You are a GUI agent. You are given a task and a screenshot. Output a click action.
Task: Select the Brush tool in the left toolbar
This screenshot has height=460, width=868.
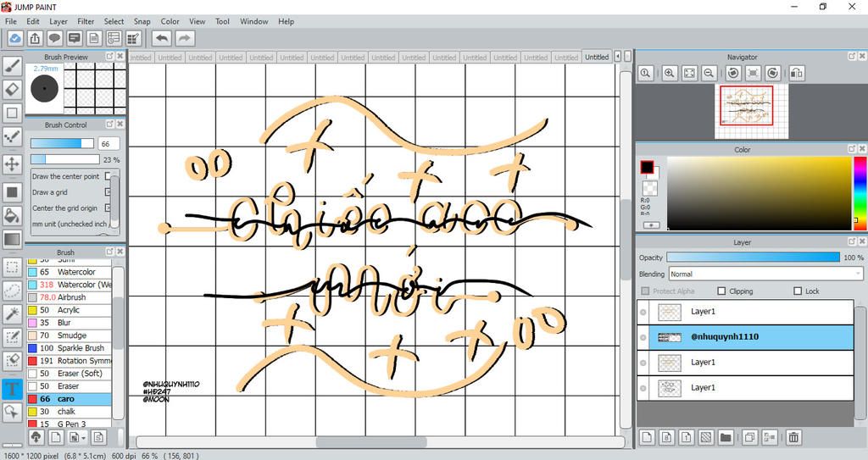coord(12,66)
